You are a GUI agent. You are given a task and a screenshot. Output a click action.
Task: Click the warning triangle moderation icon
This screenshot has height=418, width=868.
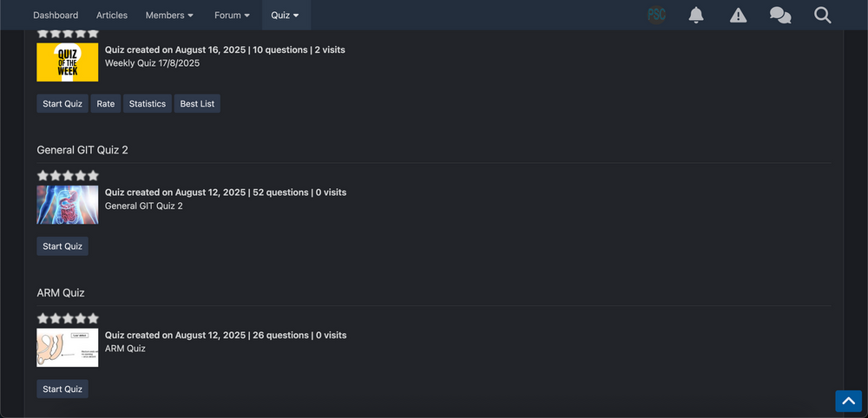click(x=738, y=15)
